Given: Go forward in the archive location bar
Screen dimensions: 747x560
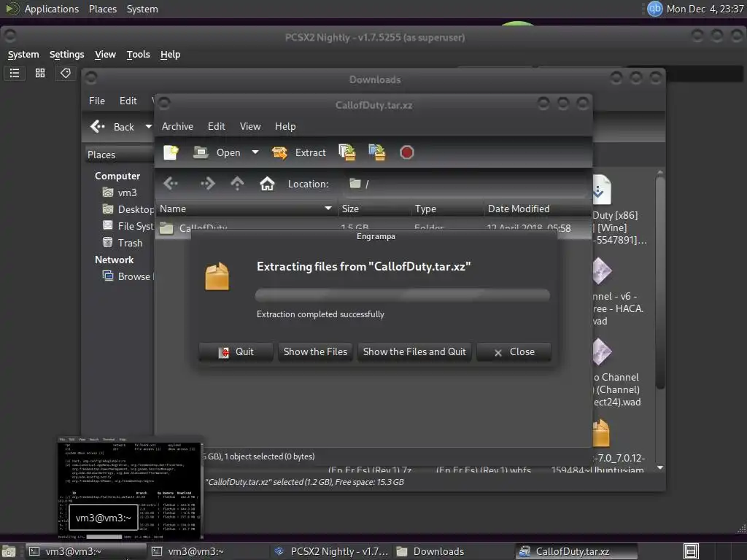Looking at the screenshot, I should pyautogui.click(x=208, y=183).
